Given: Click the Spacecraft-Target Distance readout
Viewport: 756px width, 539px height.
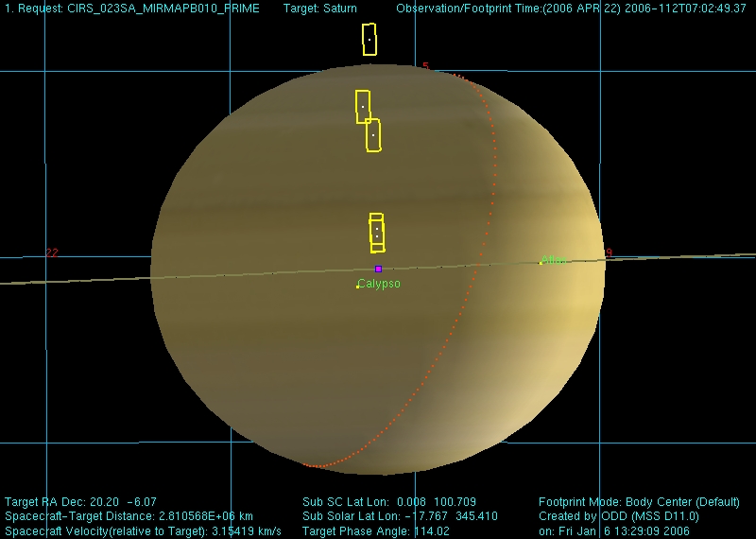Looking at the screenshot, I should (129, 516).
